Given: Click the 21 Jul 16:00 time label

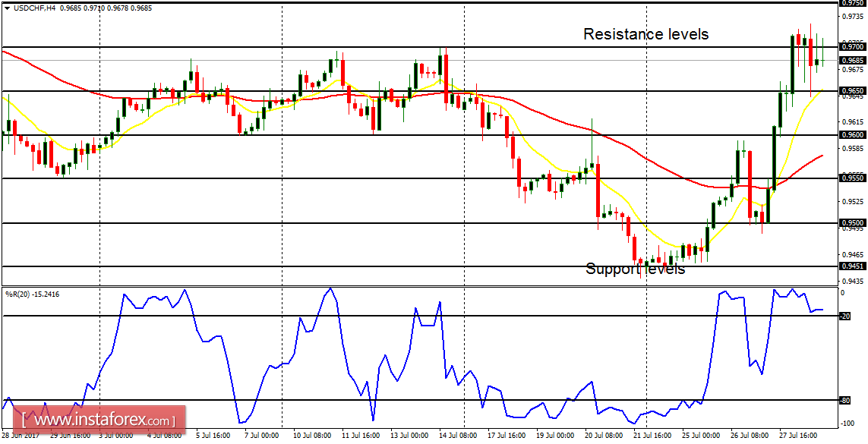Looking at the screenshot, I should click(652, 436).
